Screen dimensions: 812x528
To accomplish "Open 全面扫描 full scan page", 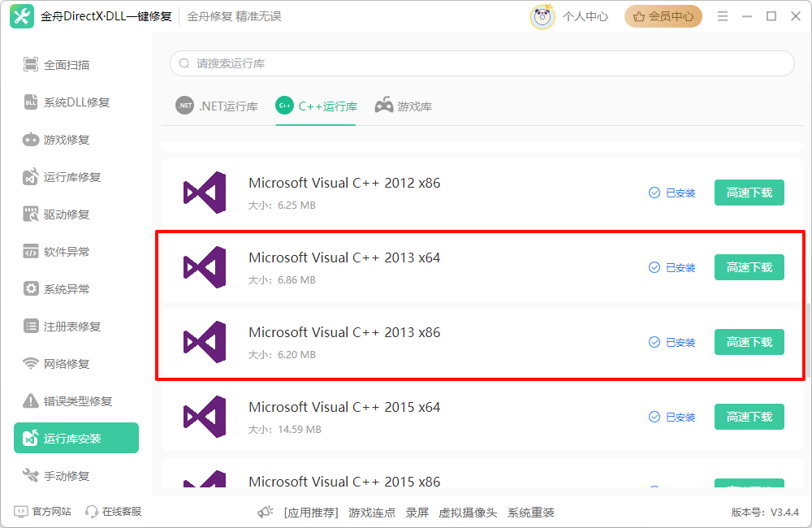I will [66, 65].
